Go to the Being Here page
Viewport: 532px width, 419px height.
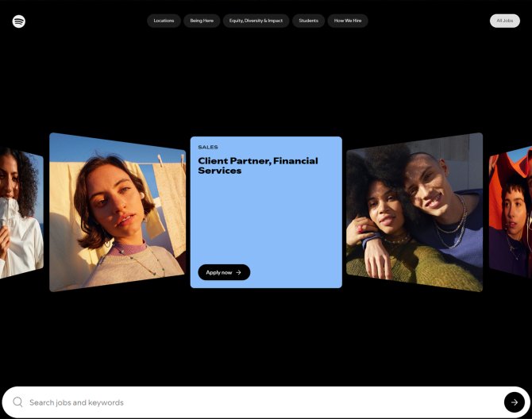pos(202,21)
